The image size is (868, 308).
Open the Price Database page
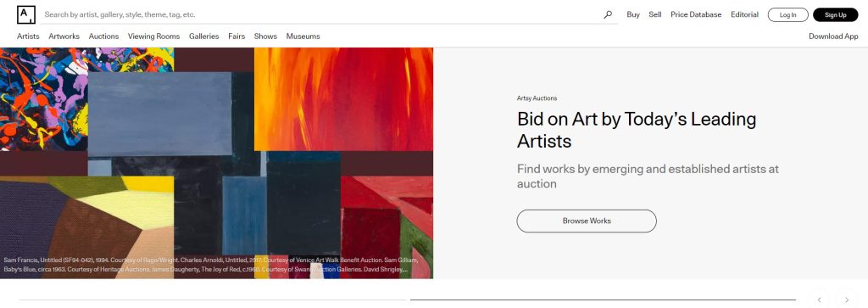point(696,15)
